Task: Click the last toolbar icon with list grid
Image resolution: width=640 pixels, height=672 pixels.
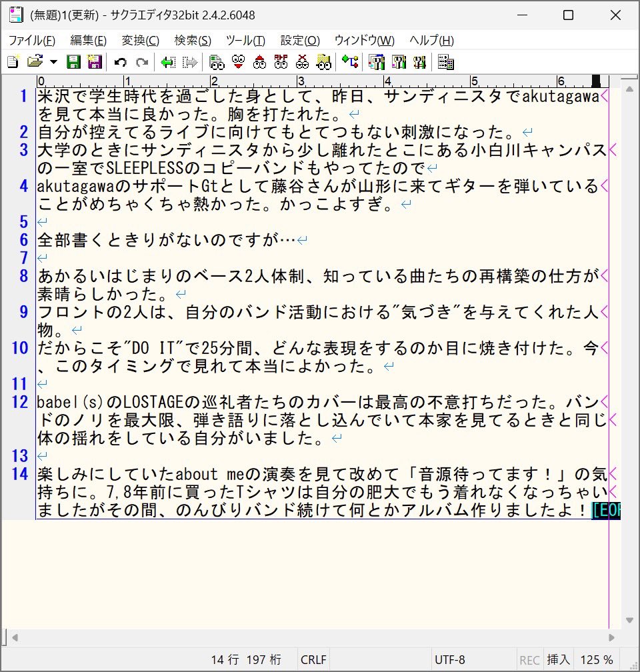Action: [x=446, y=62]
